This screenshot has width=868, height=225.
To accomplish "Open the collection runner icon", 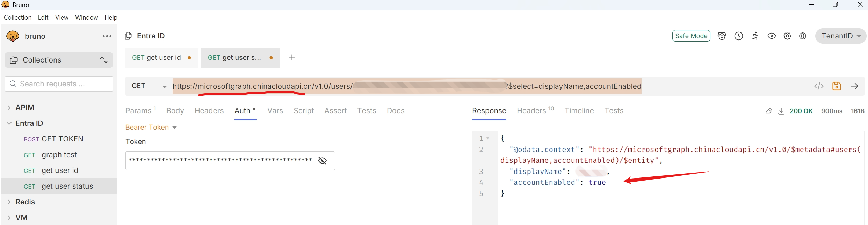I will (x=755, y=36).
